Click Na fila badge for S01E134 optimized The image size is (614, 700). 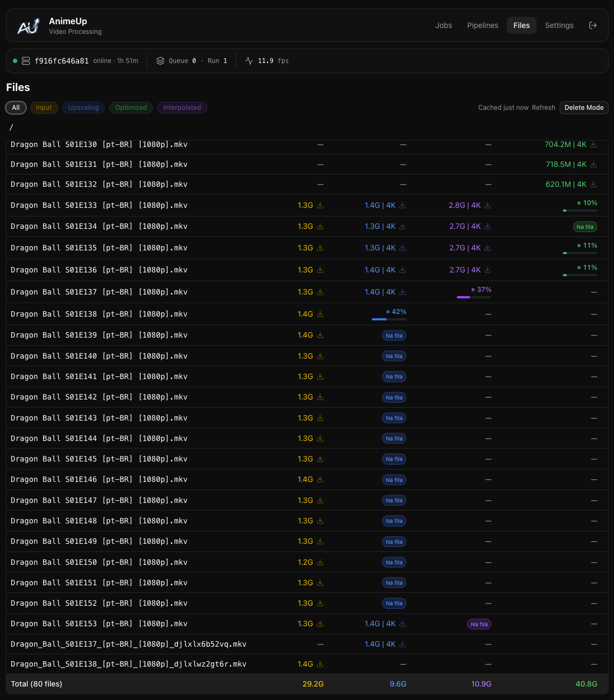[585, 227]
